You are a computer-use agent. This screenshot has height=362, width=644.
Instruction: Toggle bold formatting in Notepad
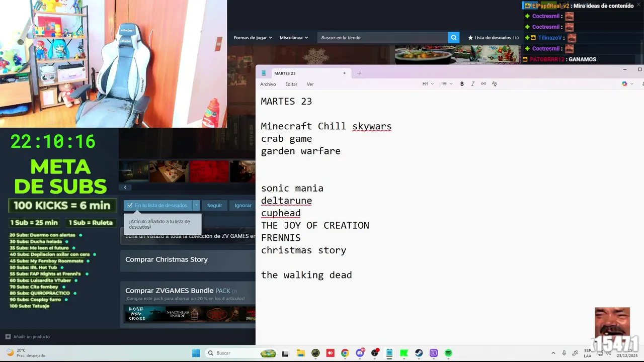pyautogui.click(x=462, y=84)
